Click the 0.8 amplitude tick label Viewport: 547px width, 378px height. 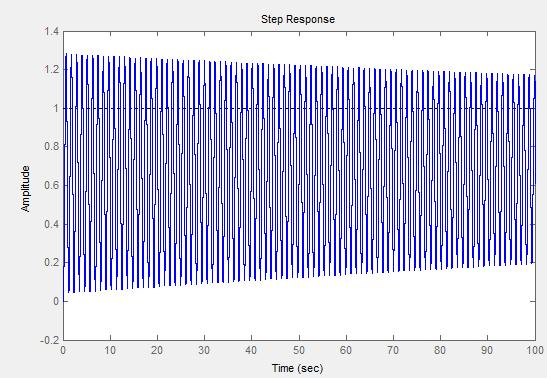coord(52,146)
